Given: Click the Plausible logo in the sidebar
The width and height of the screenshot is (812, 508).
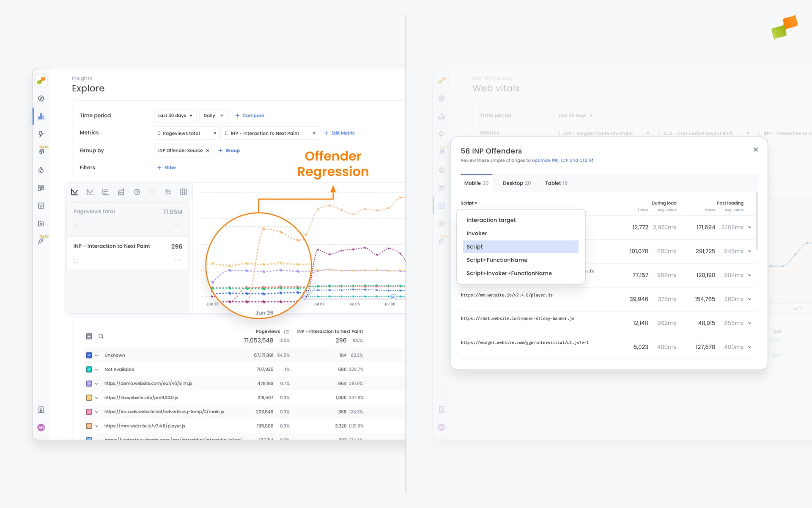Looking at the screenshot, I should 41,80.
